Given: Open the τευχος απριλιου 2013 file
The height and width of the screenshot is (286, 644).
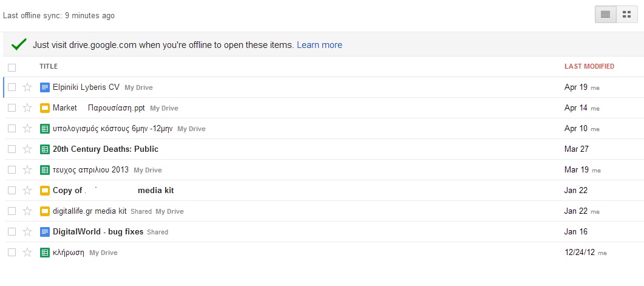Looking at the screenshot, I should tap(90, 170).
